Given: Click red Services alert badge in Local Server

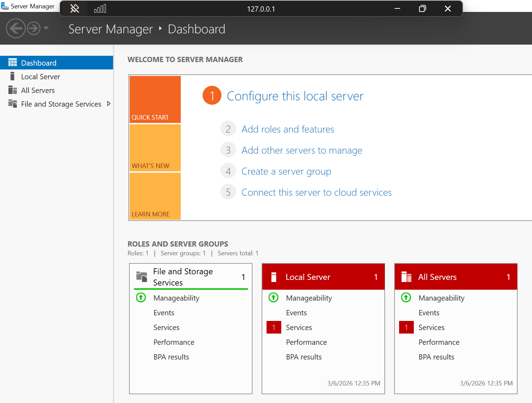Looking at the screenshot, I should click(x=274, y=328).
